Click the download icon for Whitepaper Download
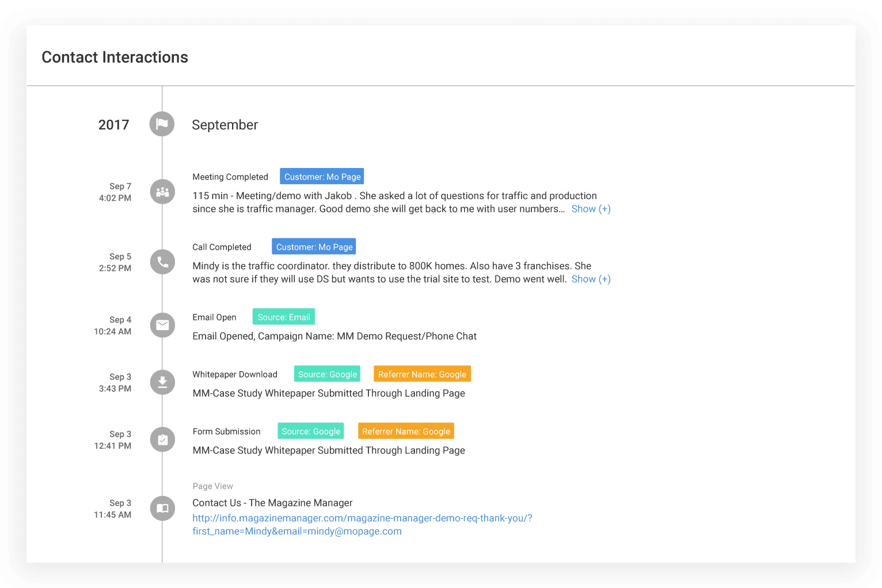Screen dimensions: 882x588 pos(162,382)
